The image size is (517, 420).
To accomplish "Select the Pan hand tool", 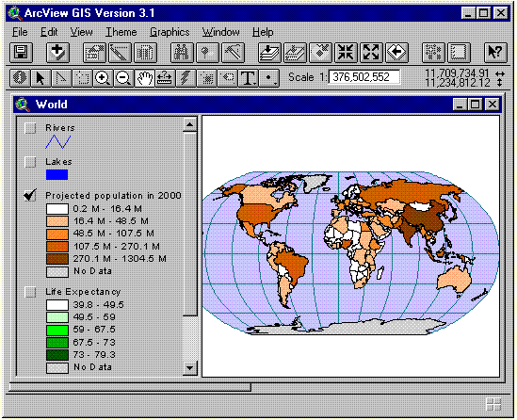I will [x=144, y=78].
